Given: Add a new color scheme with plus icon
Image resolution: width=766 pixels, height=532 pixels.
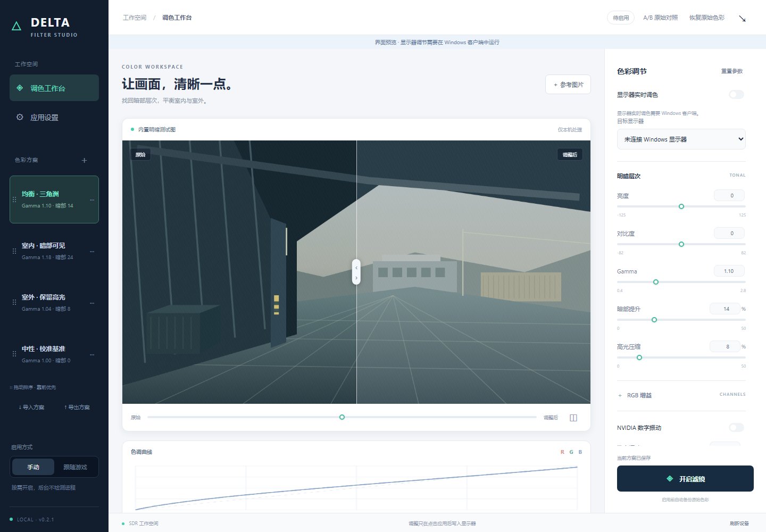Looking at the screenshot, I should coord(84,160).
